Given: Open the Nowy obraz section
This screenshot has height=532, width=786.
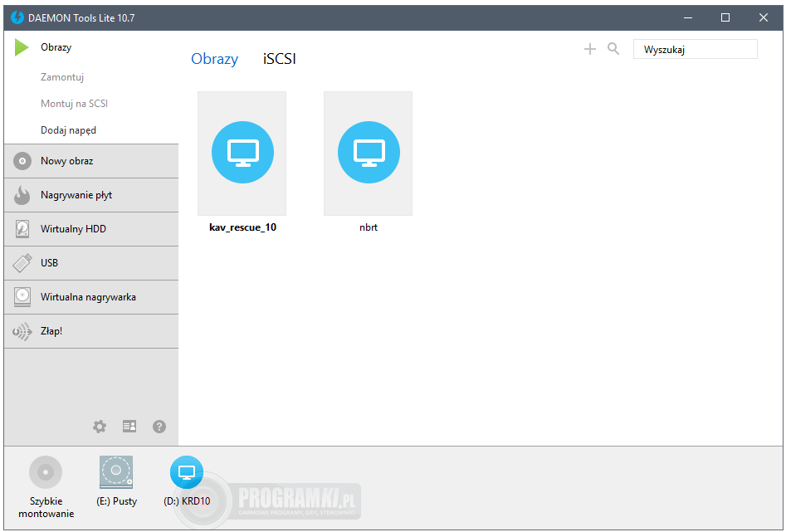Looking at the screenshot, I should click(x=91, y=161).
